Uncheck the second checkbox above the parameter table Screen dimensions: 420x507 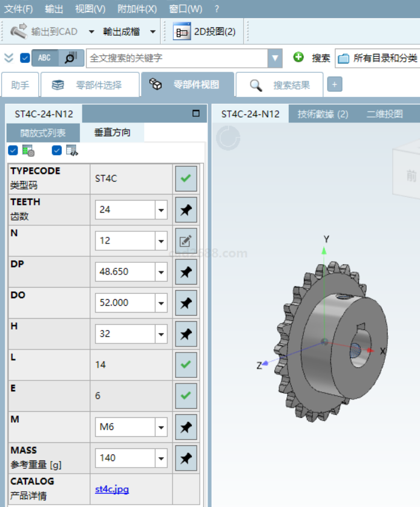tap(57, 150)
